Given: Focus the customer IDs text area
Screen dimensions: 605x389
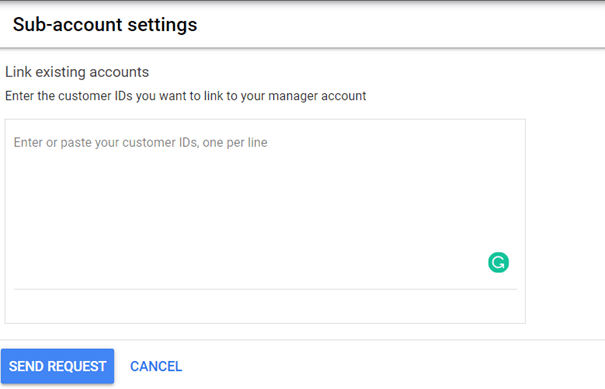Looking at the screenshot, I should point(265,221).
